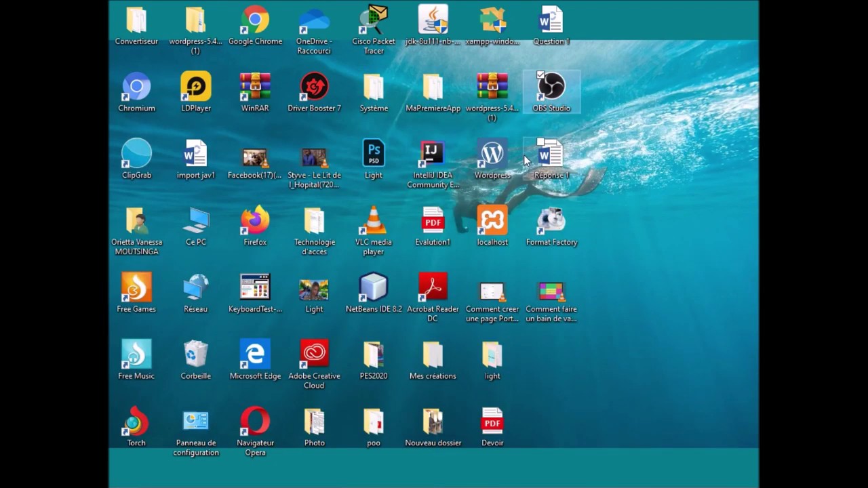Image resolution: width=868 pixels, height=488 pixels.
Task: Click the VLC media player shortcut
Action: click(x=374, y=220)
